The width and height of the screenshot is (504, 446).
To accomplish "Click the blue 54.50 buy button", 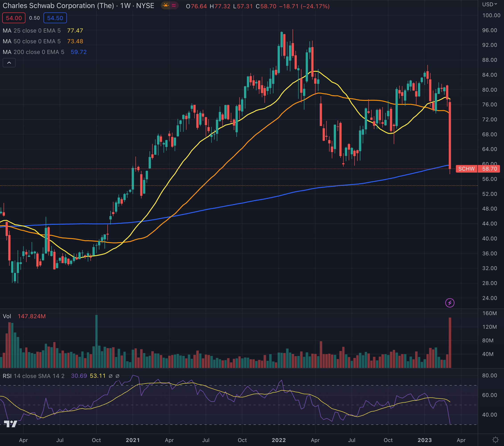I will [x=55, y=18].
